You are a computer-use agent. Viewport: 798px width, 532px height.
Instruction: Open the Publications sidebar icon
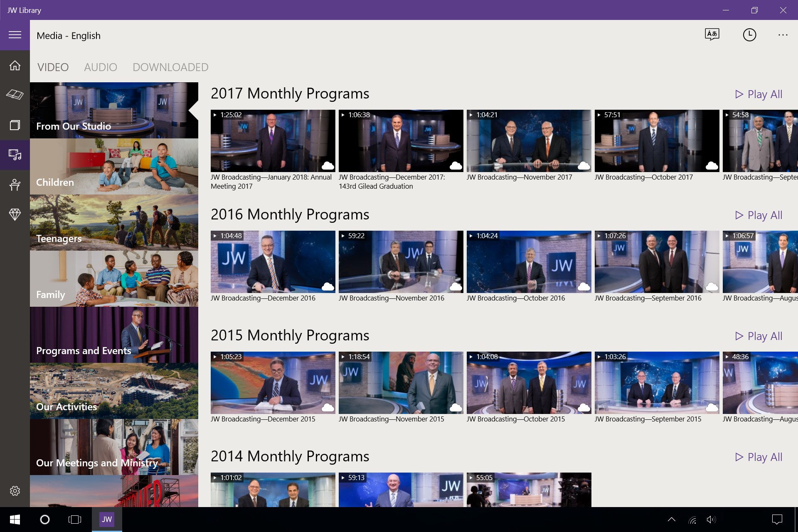coord(15,125)
